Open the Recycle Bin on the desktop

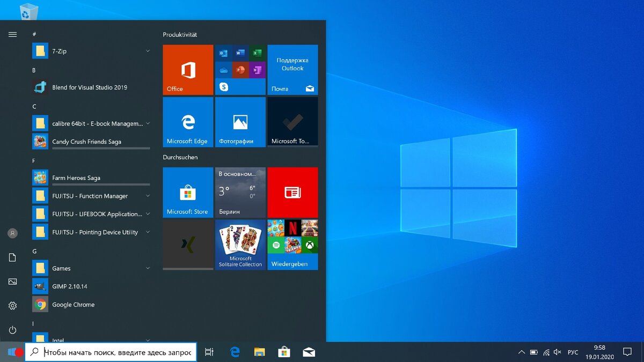[28, 11]
